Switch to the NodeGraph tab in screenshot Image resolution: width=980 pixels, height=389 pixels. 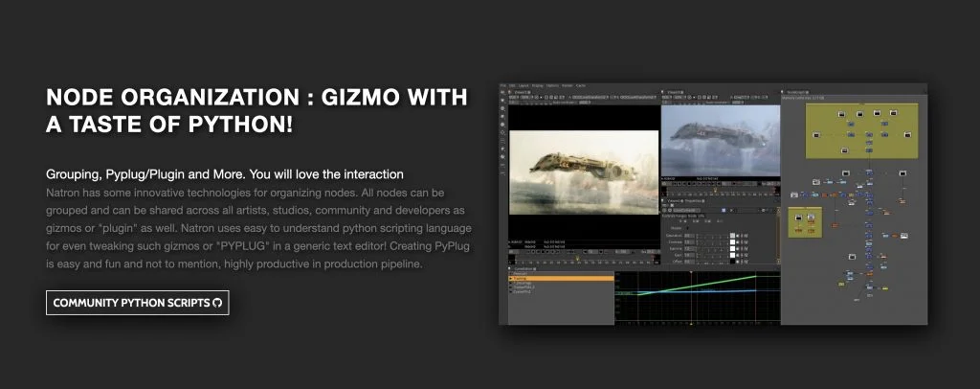pos(797,93)
